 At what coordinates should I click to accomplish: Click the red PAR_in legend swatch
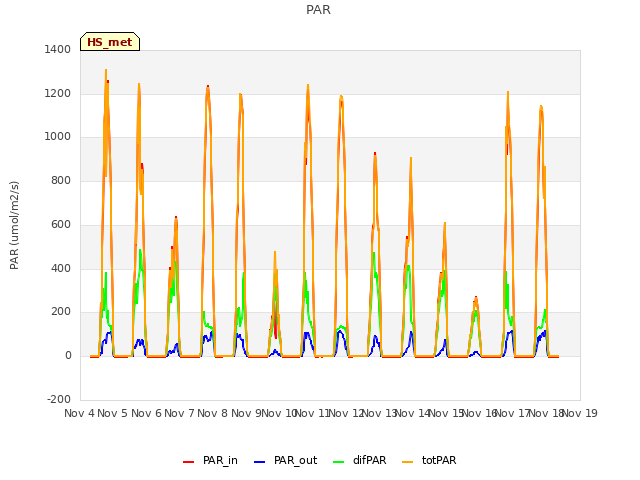189,462
